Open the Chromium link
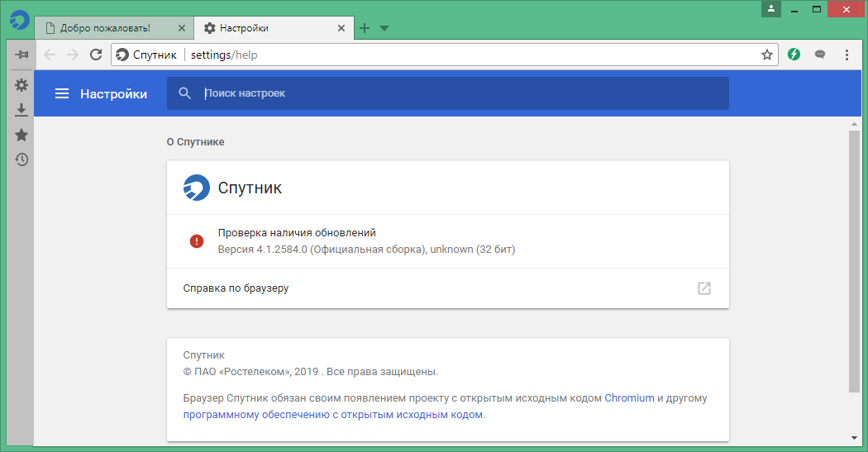Screen dimensions: 868x452 point(629,397)
